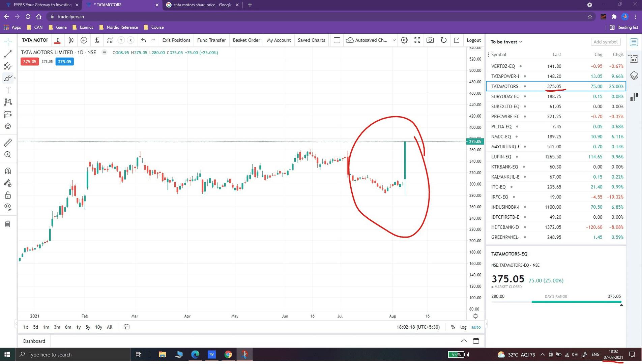Open the To be invest watchlist dropdown

pos(506,42)
